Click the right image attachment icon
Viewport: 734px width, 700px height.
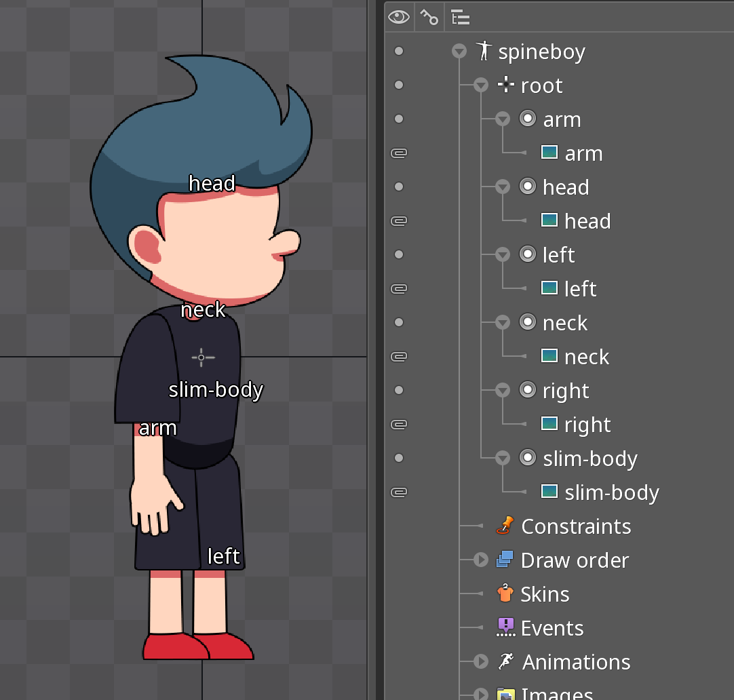[x=549, y=423]
